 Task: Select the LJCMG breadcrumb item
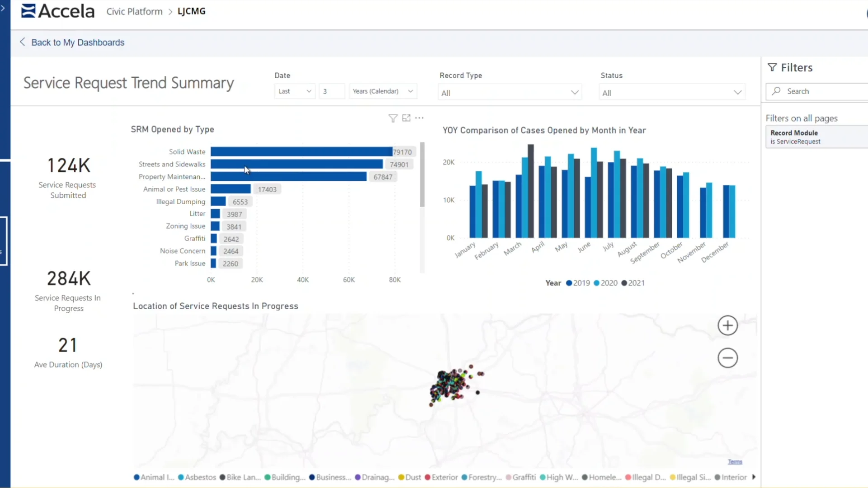(x=191, y=11)
